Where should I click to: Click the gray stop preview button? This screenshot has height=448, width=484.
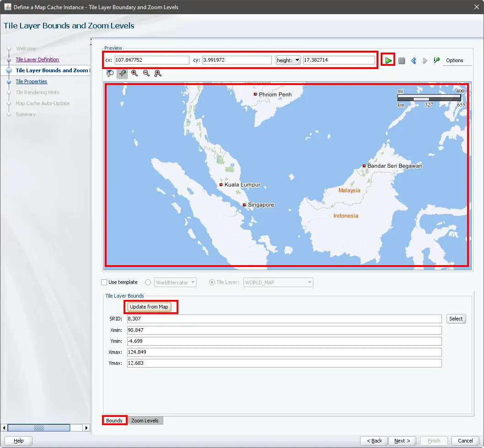(x=402, y=61)
